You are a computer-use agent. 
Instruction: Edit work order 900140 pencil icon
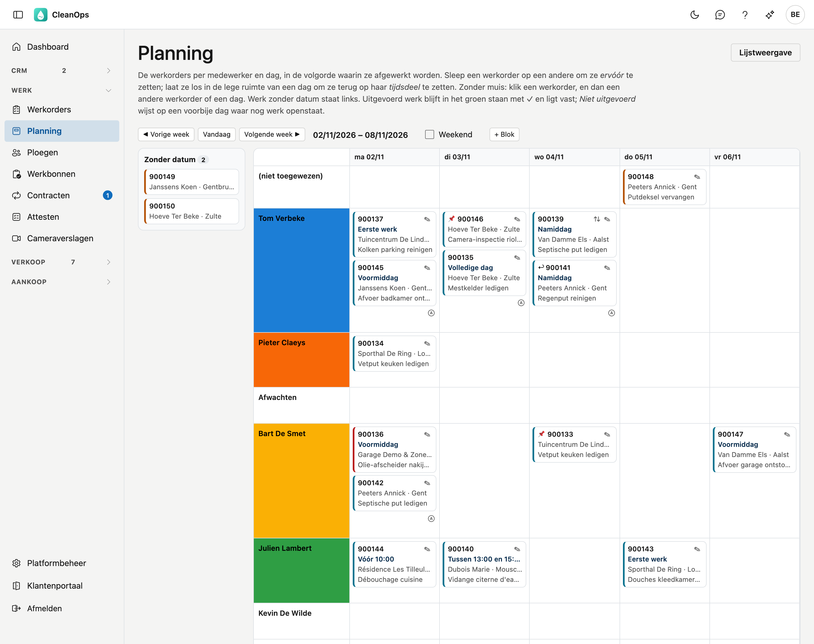[517, 549]
